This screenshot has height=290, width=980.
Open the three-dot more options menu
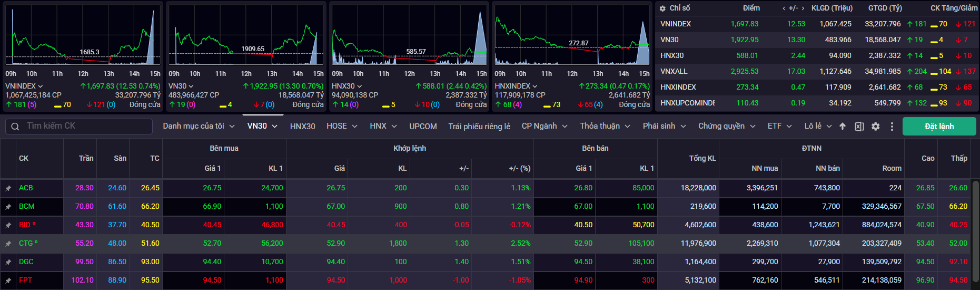(x=892, y=127)
